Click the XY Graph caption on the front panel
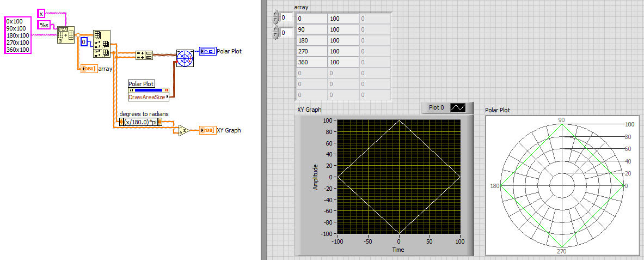This screenshot has width=644, height=260. point(309,110)
